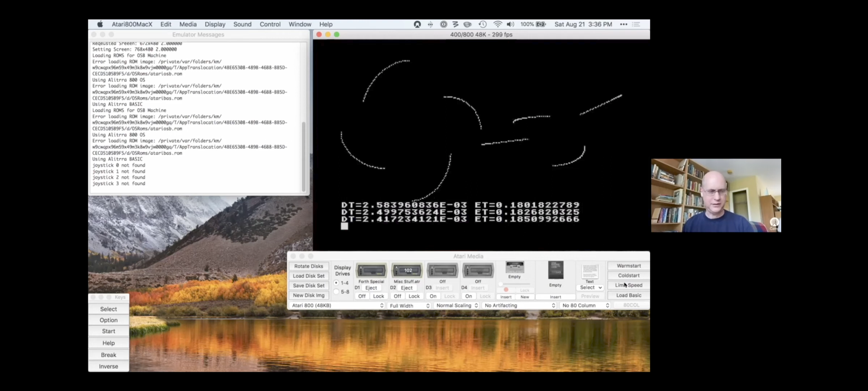The image size is (868, 391).
Task: Click the cartridge Insert button
Action: click(x=556, y=297)
